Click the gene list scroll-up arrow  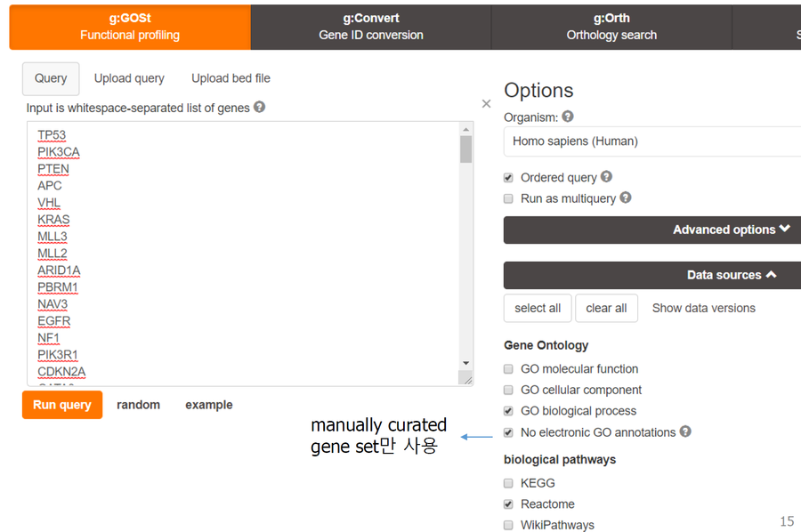tap(465, 127)
